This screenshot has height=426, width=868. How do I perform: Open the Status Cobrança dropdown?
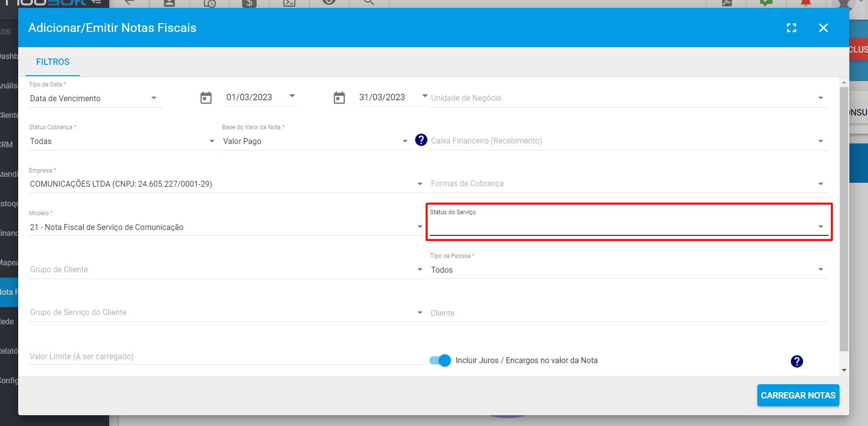point(123,141)
